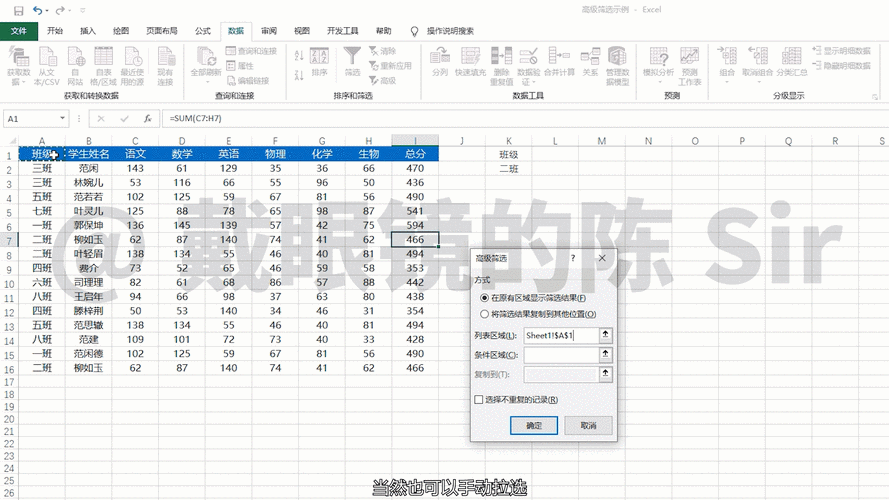Screen dimensions: 889x500
Task: Switch to the 公式 (Formulas) tab
Action: (202, 31)
